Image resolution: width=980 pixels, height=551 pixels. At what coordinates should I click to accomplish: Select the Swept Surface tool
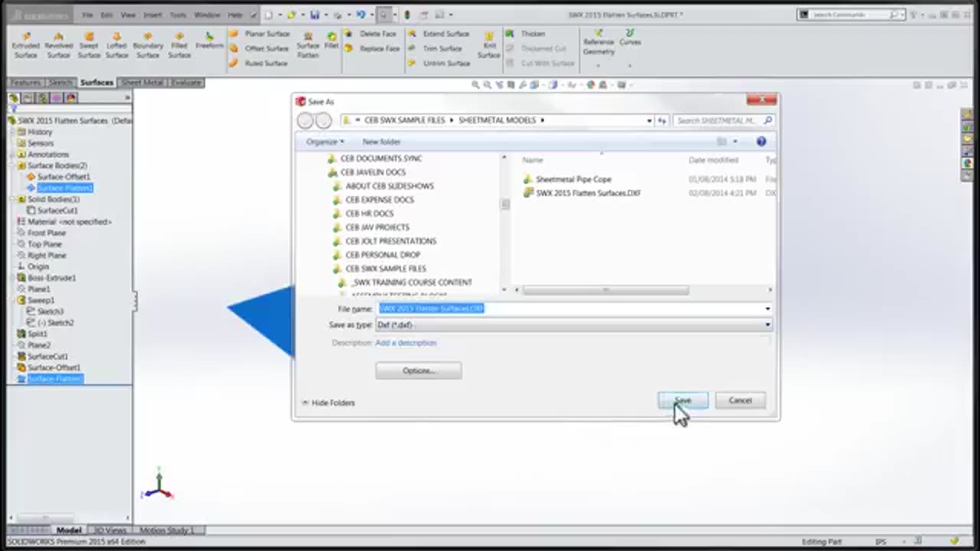89,46
